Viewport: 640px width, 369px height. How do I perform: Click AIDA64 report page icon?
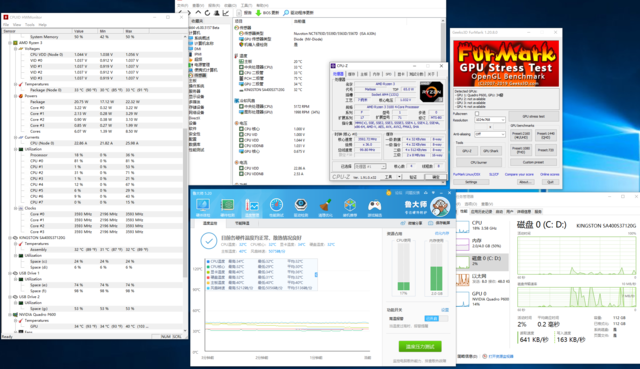pyautogui.click(x=239, y=13)
